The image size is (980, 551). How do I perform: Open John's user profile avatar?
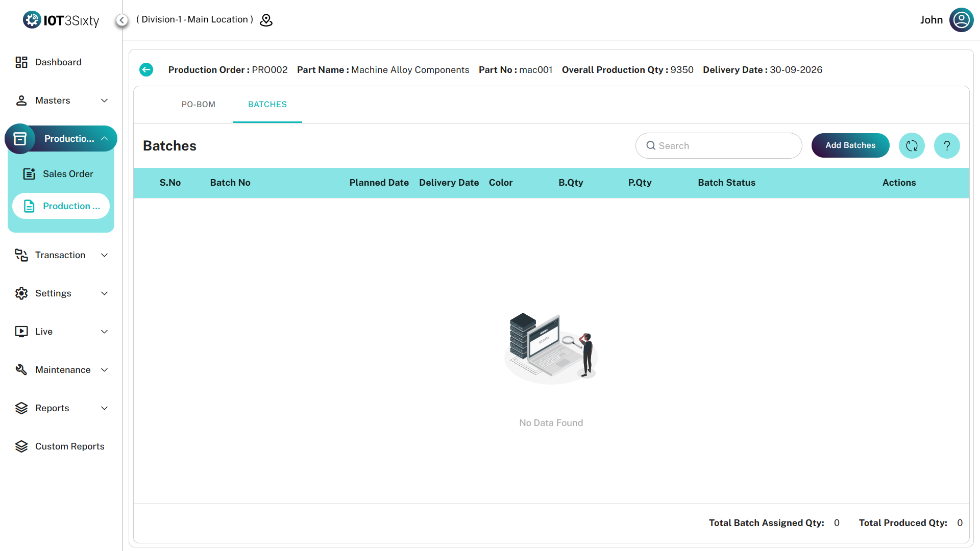coord(961,20)
